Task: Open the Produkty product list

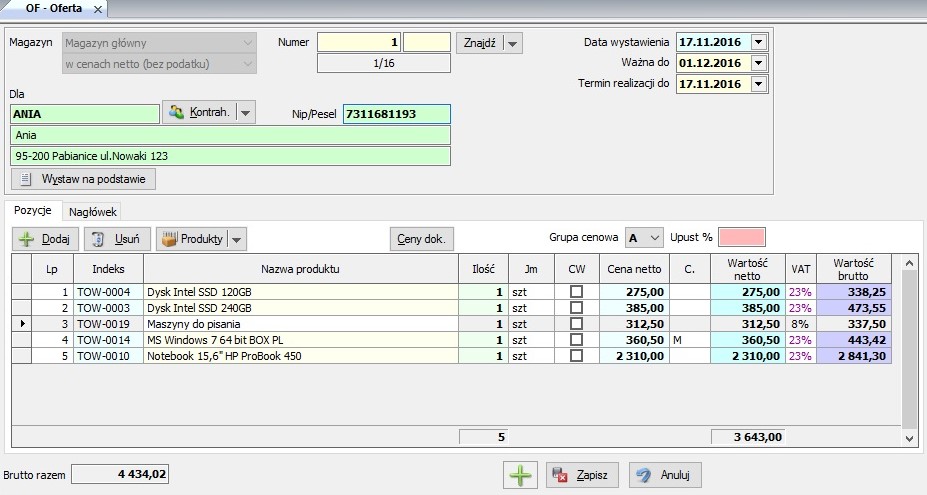Action: pyautogui.click(x=192, y=239)
